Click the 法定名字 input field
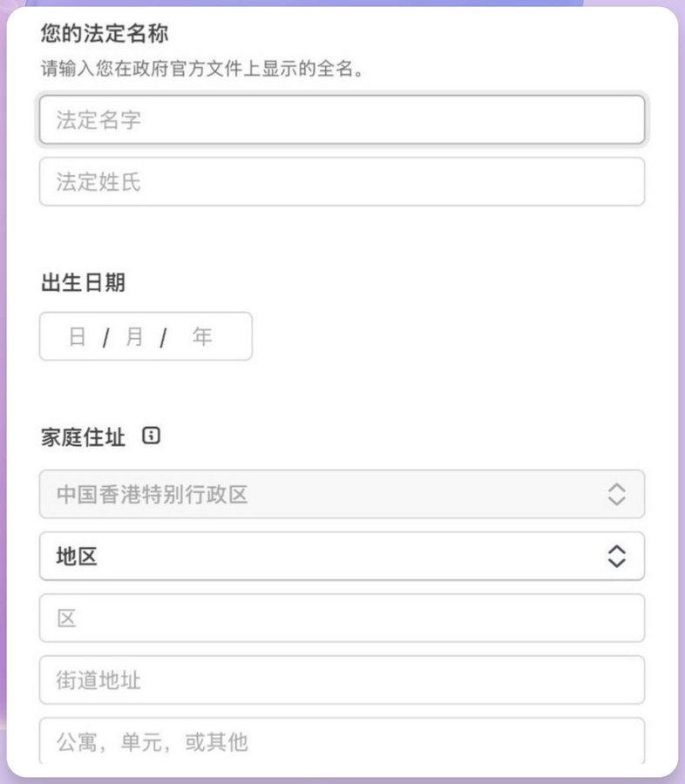 (x=340, y=119)
